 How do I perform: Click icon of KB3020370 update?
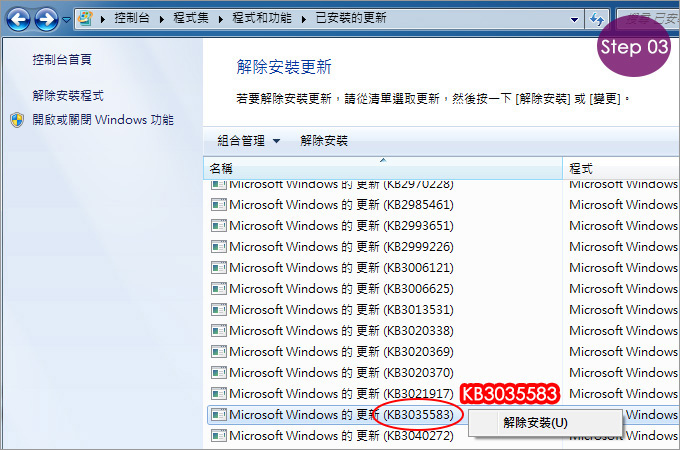click(x=219, y=373)
